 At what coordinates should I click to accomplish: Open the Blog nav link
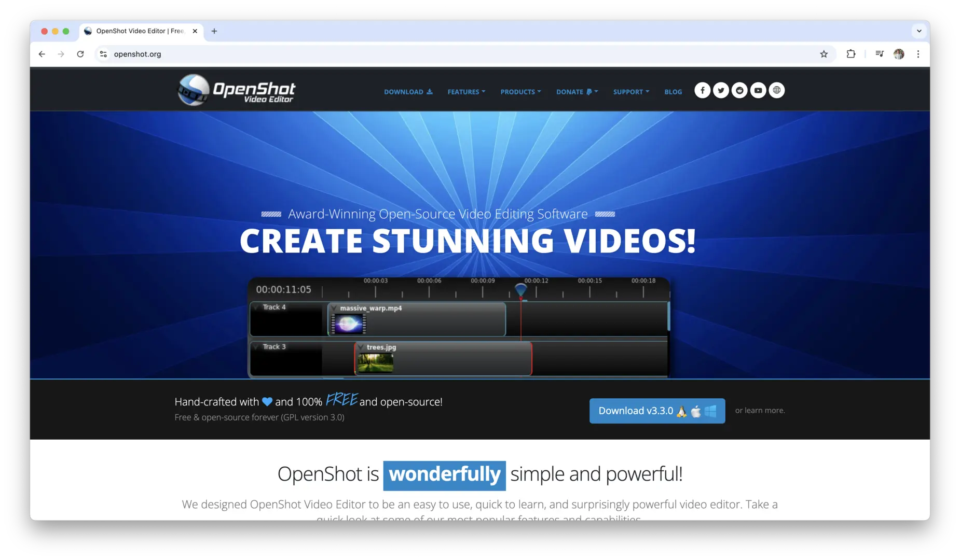[673, 92]
